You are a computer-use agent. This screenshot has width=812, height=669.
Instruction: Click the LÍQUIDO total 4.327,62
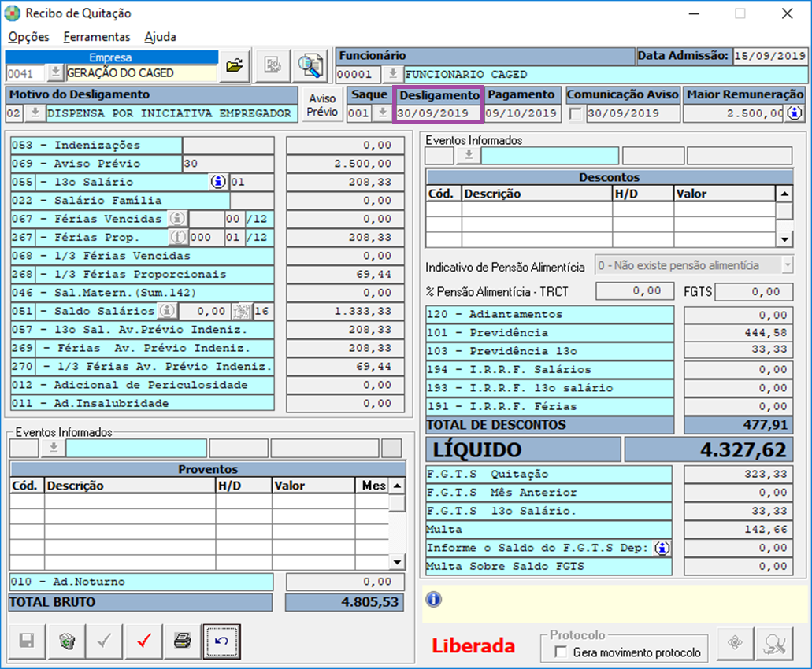[708, 449]
